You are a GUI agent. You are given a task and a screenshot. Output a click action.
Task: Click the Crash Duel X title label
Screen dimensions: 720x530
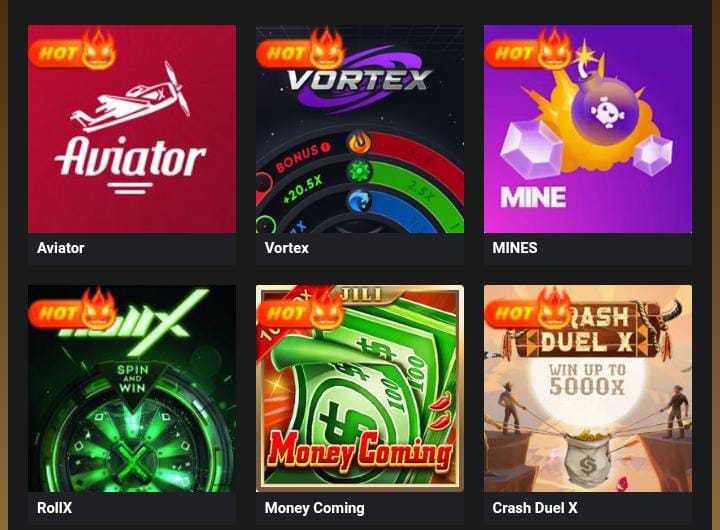535,508
